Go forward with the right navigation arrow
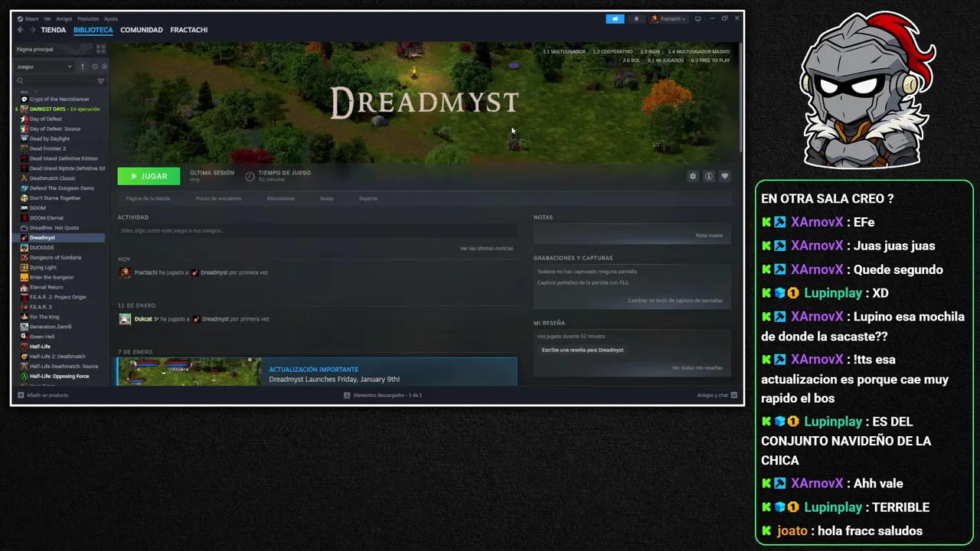Viewport: 980px width, 551px height. (32, 30)
